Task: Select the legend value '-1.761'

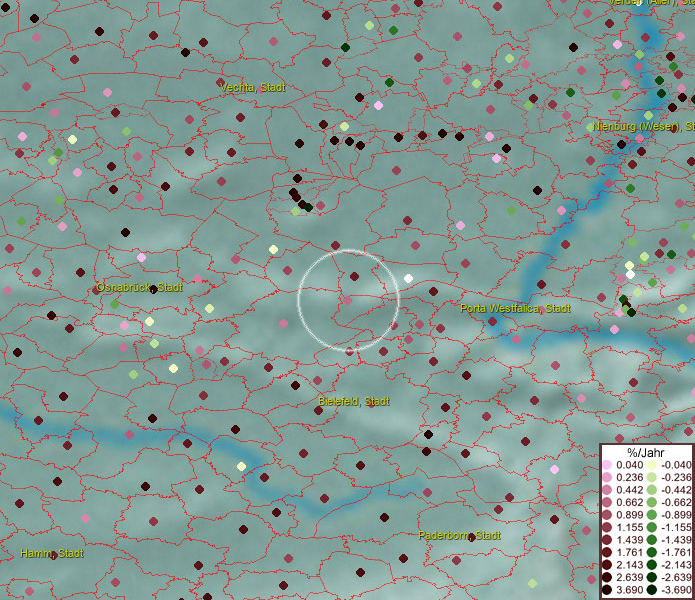Action: [x=676, y=553]
